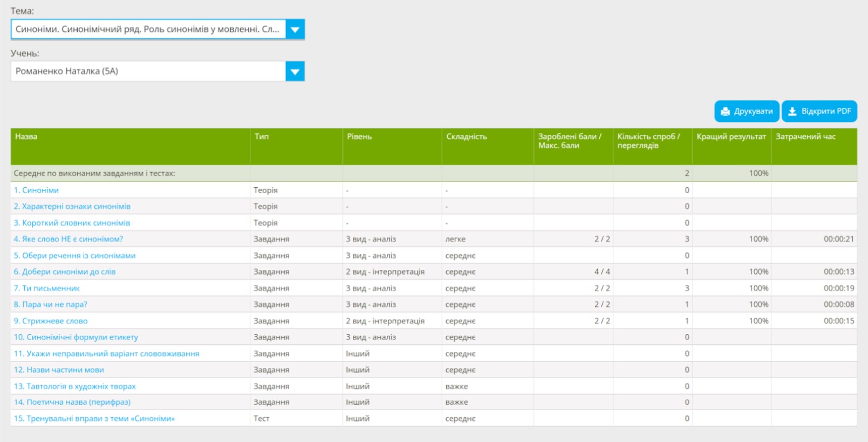
Task: Open task 4. Яке слово НЕ є синонімом?
Action: point(69,239)
